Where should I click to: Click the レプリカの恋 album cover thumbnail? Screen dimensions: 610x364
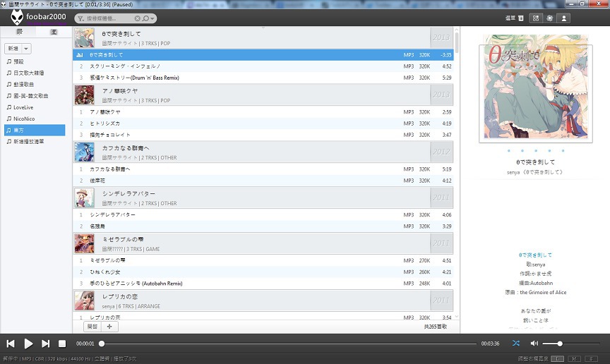click(x=85, y=301)
